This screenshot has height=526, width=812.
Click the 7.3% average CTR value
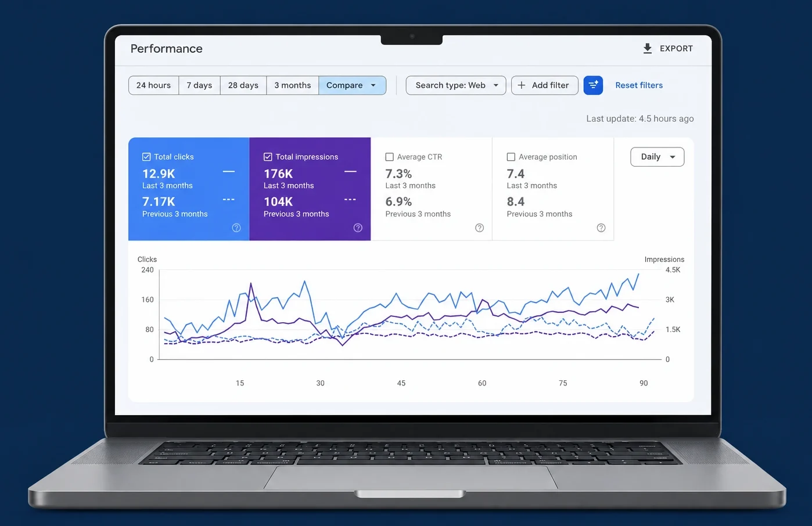pos(398,174)
